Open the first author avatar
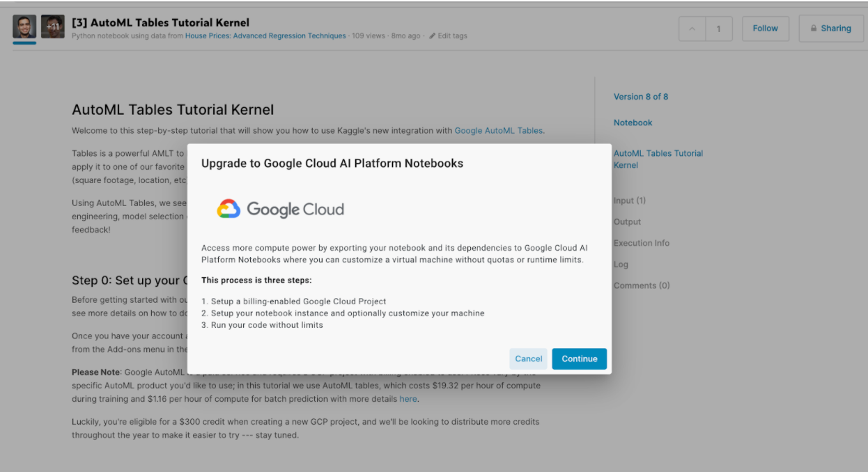The width and height of the screenshot is (868, 472). tap(24, 26)
